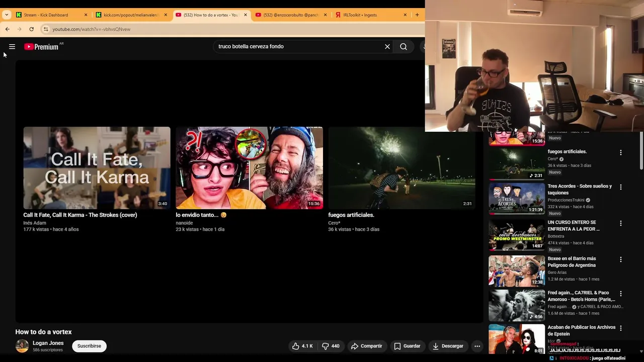644x362 pixels.
Task: Click 'Boxee en el Barrio más Peligroso de Argentina' title
Action: [x=572, y=262]
